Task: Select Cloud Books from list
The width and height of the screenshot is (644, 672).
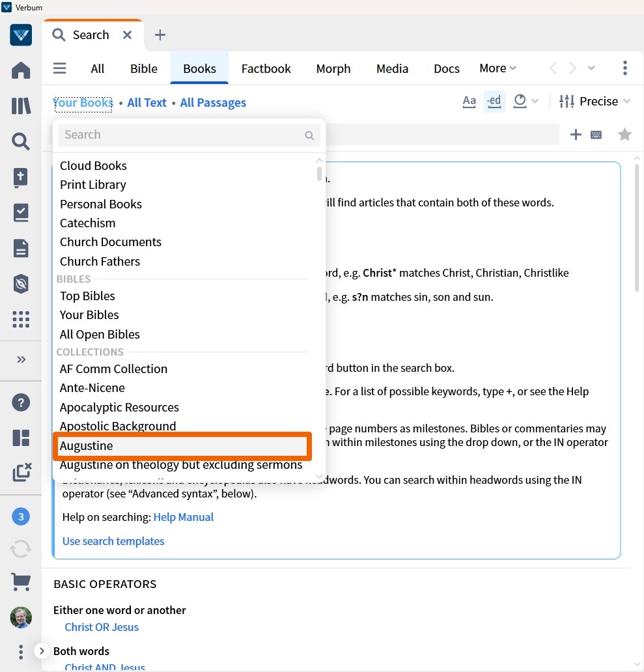Action: (93, 166)
